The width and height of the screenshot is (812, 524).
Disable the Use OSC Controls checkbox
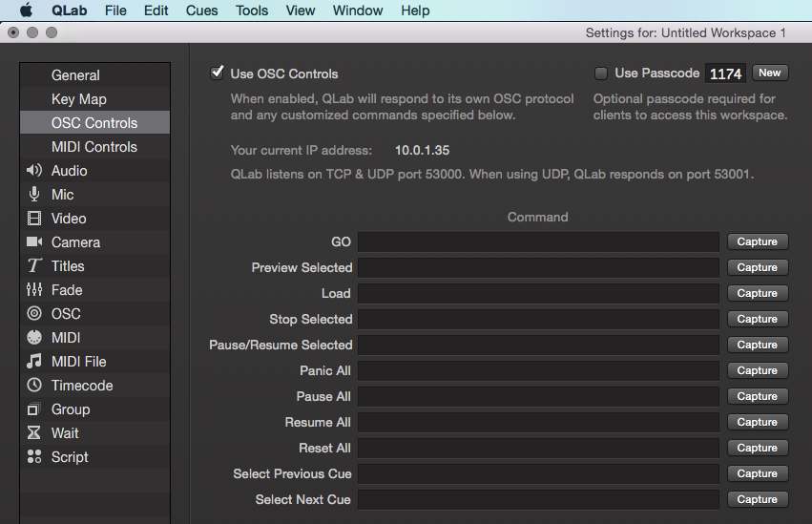tap(218, 73)
